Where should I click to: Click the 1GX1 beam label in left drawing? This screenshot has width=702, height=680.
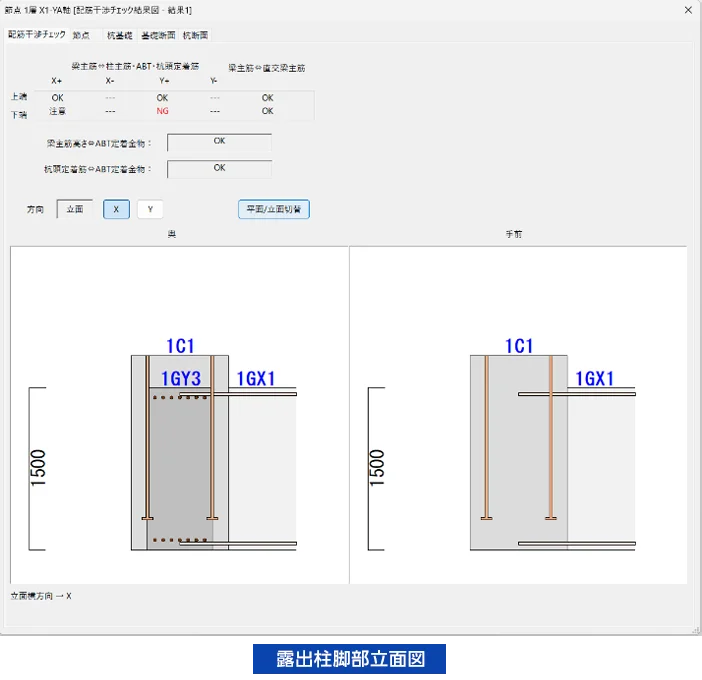coord(255,379)
